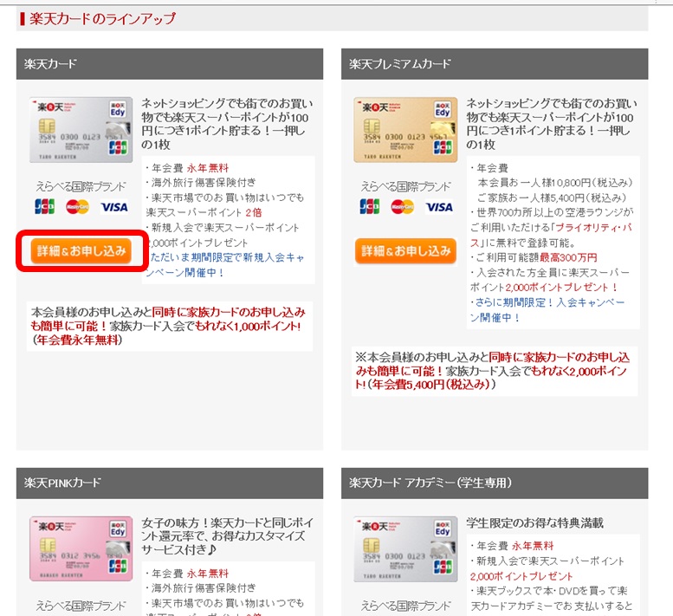Open ただいま期間限定で新規入会キャンペーン link
Screen dimensions: 673x616
tap(229, 265)
